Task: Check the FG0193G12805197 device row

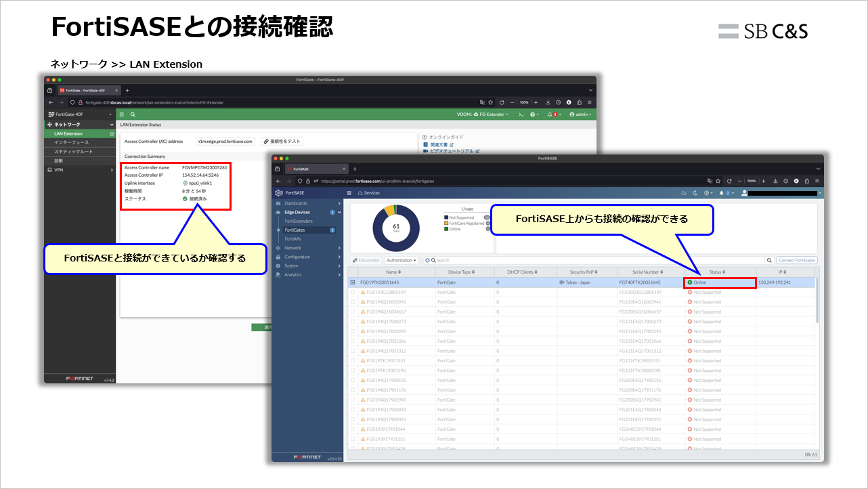Action: tap(353, 292)
